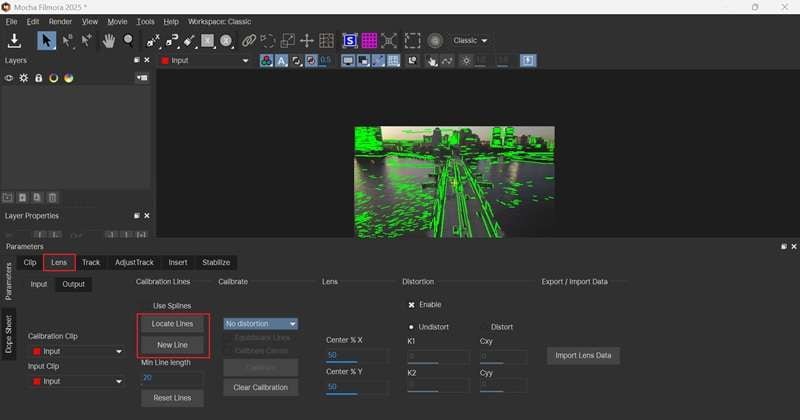Open the No distortion model dropdown
Screen dimensions: 800x420
[x=260, y=324]
